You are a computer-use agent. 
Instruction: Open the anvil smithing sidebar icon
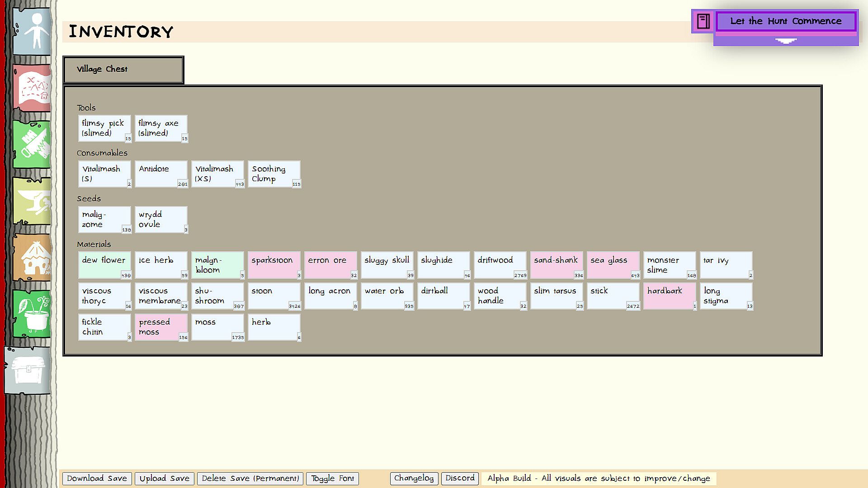pos(33,201)
